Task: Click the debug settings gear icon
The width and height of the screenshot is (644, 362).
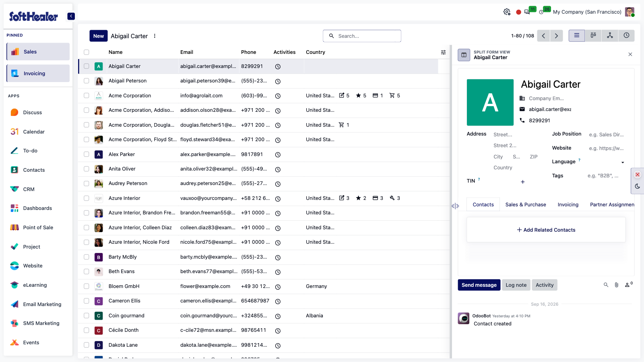Action: point(507,12)
